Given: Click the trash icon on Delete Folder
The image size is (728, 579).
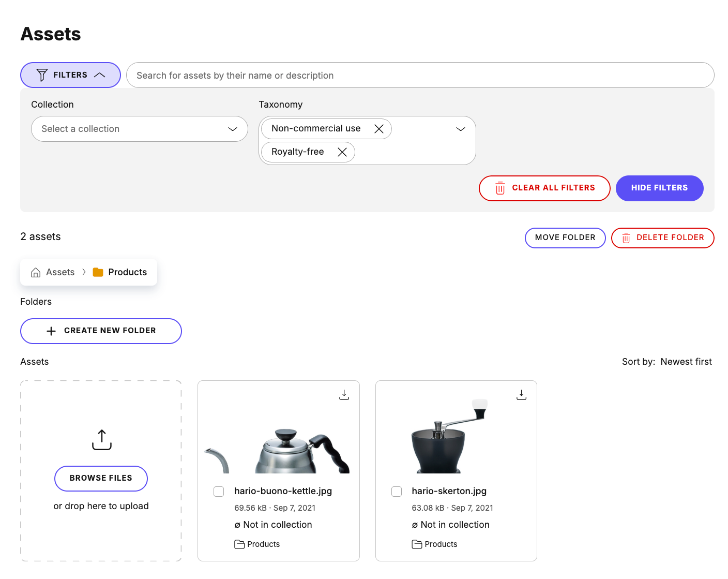Looking at the screenshot, I should [x=626, y=237].
